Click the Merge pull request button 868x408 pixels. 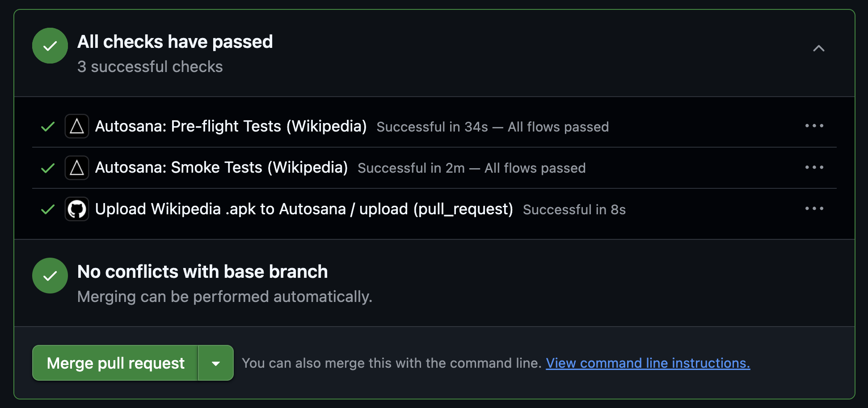(115, 363)
